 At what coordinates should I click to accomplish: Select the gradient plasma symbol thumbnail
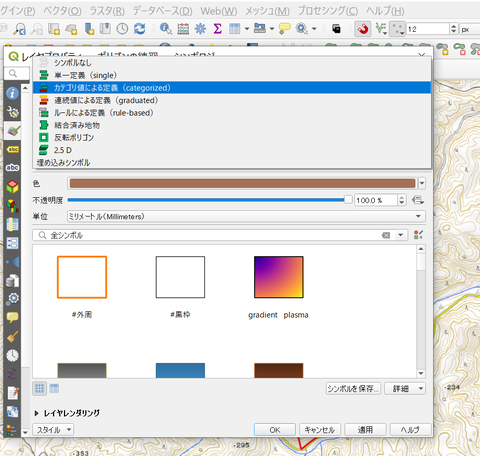(279, 277)
